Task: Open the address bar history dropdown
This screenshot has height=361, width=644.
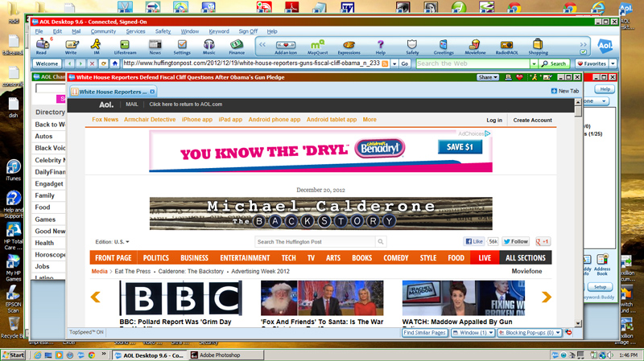Action: click(x=394, y=64)
